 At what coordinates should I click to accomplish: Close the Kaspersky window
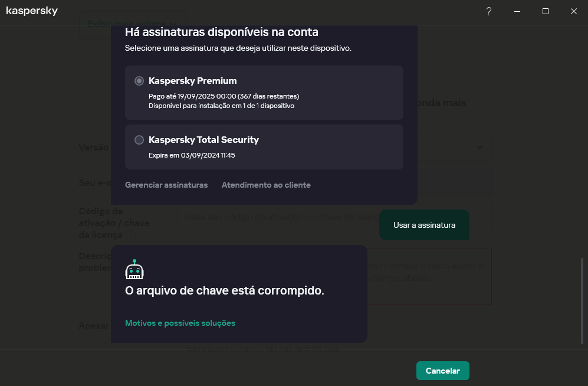click(574, 11)
